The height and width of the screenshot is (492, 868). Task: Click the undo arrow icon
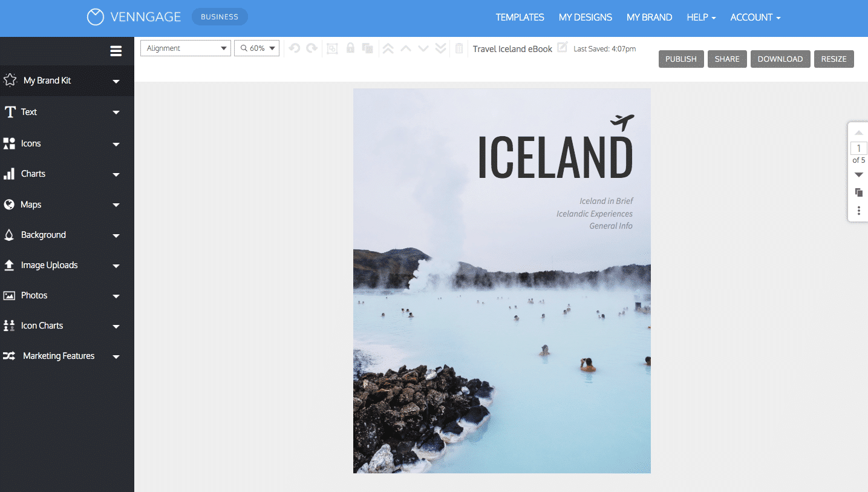(295, 48)
